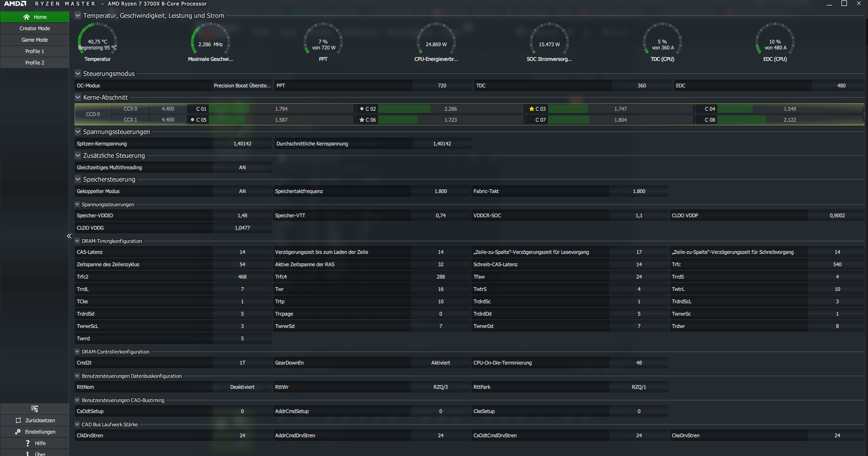This screenshot has height=456, width=868.
Task: Click the dot marker on core C 05
Action: click(x=192, y=120)
